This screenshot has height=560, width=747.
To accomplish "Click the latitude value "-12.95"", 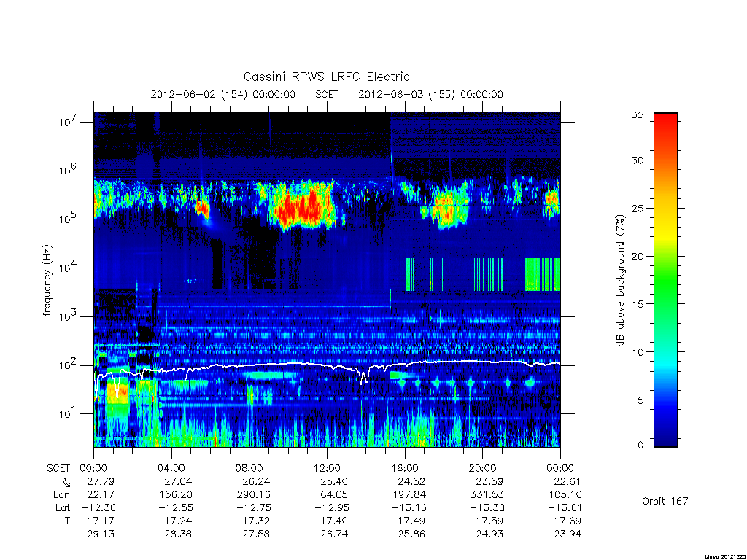I will pyautogui.click(x=331, y=507).
